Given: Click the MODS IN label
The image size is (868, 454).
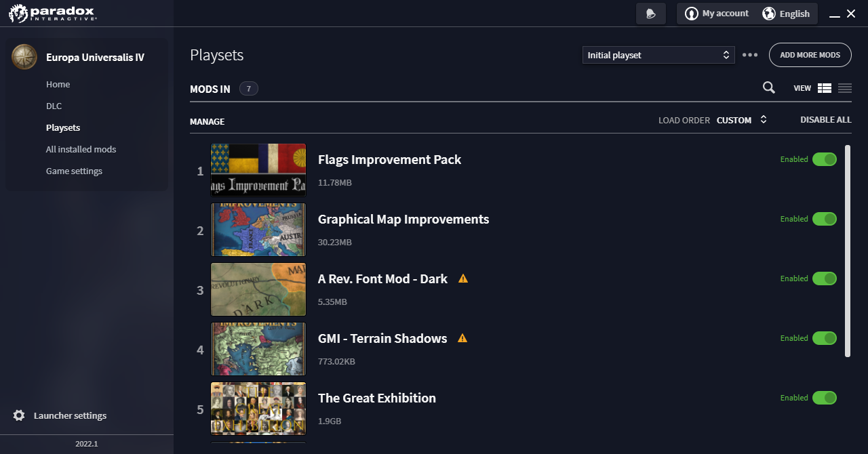Looking at the screenshot, I should 210,89.
